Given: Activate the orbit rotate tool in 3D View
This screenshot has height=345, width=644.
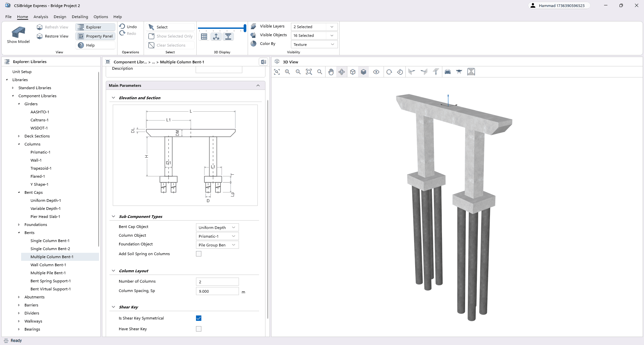Looking at the screenshot, I should coord(342,72).
